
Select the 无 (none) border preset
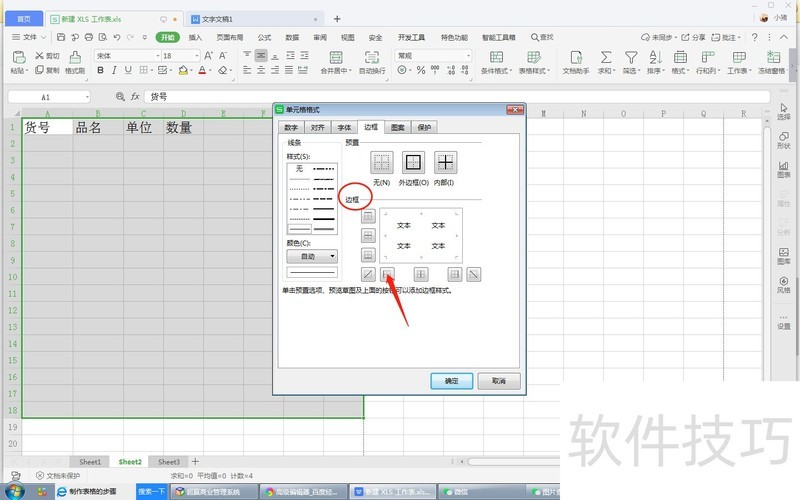tap(381, 163)
